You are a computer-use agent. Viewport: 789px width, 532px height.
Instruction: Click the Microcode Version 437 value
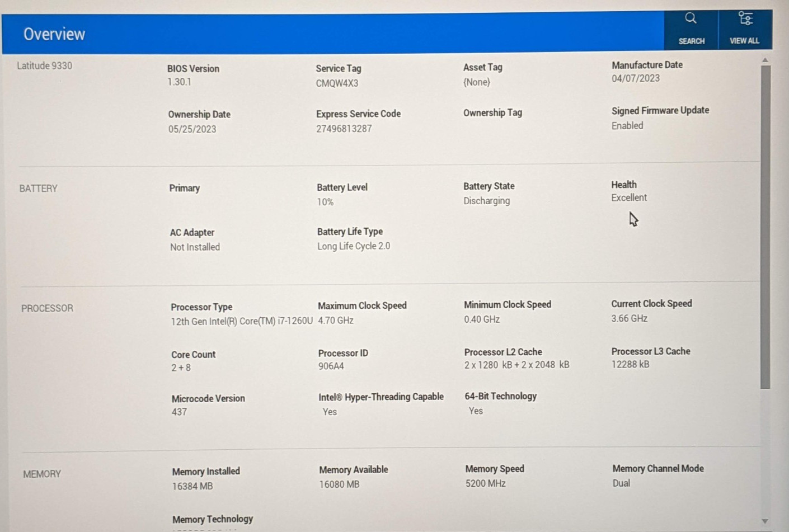[x=179, y=412]
